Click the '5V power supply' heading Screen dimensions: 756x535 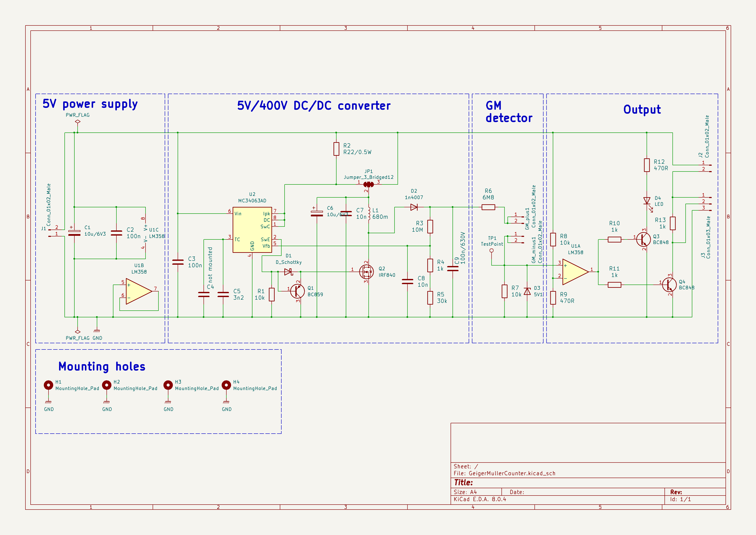(90, 104)
